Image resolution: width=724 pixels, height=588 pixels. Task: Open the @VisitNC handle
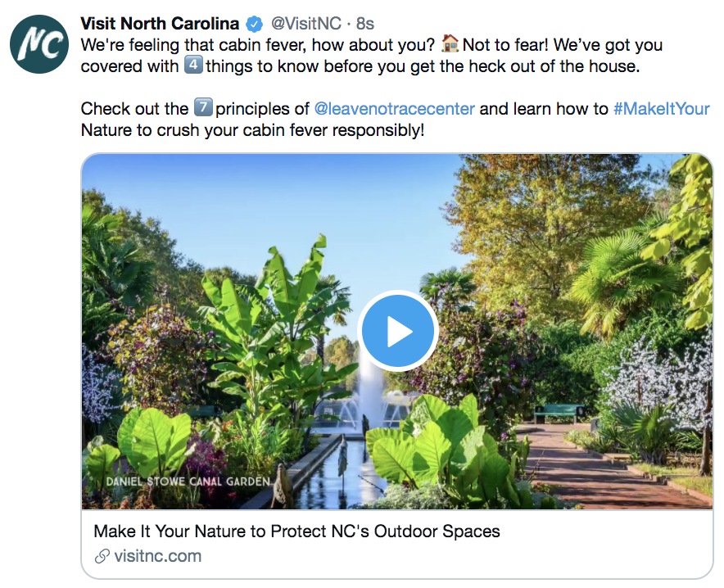(x=305, y=24)
